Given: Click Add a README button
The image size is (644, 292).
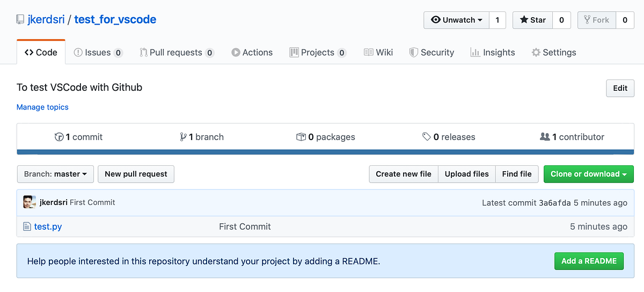Looking at the screenshot, I should tap(589, 261).
